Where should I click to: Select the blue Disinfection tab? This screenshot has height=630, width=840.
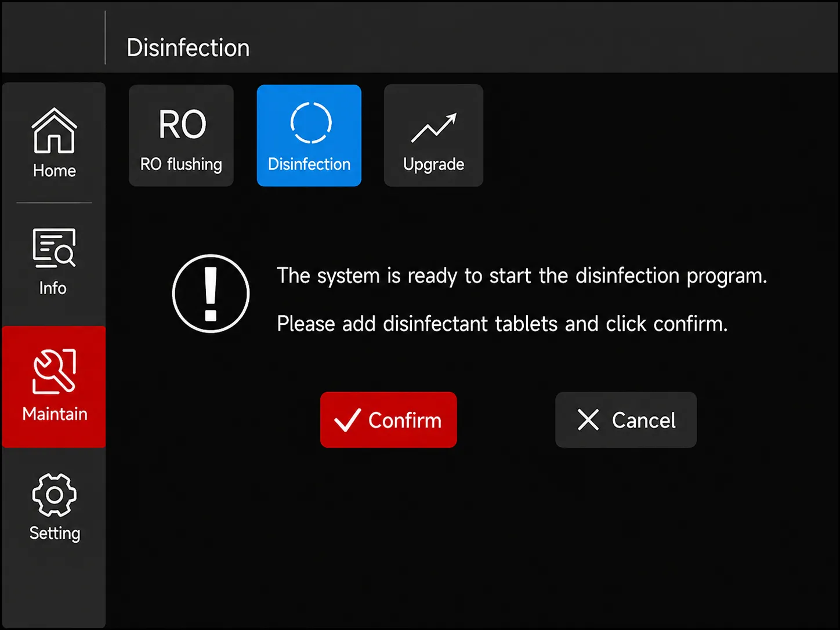[x=309, y=136]
